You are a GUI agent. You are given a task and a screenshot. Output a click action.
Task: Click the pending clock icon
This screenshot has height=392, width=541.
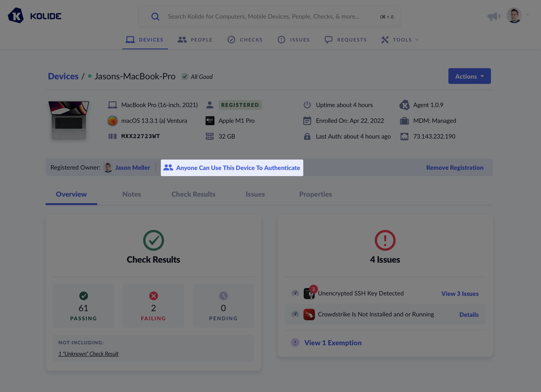point(223,296)
